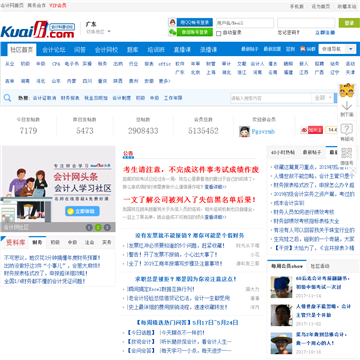Screen dimensions: 360x360
Task: Click the Weibo follow icon
Action: (x=312, y=130)
